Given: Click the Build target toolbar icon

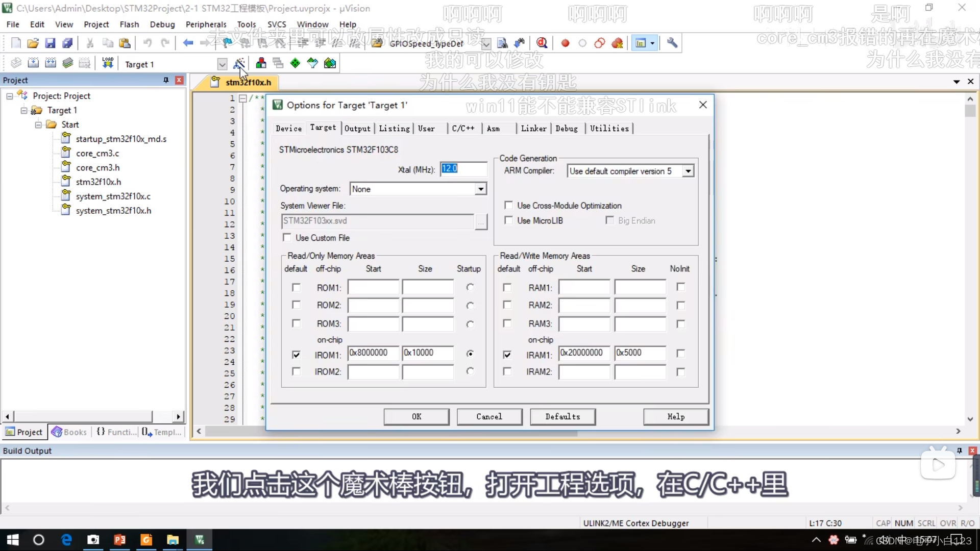Looking at the screenshot, I should (x=33, y=63).
